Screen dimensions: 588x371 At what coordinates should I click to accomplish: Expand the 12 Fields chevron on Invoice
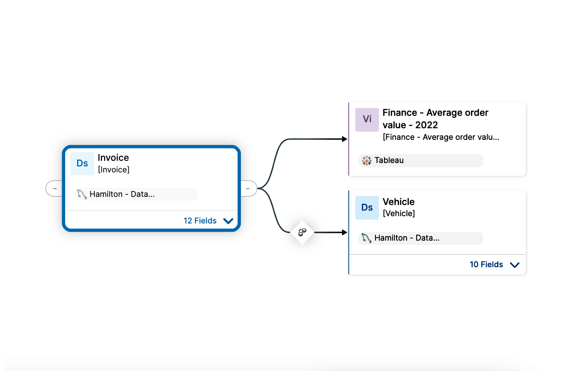pyautogui.click(x=228, y=221)
